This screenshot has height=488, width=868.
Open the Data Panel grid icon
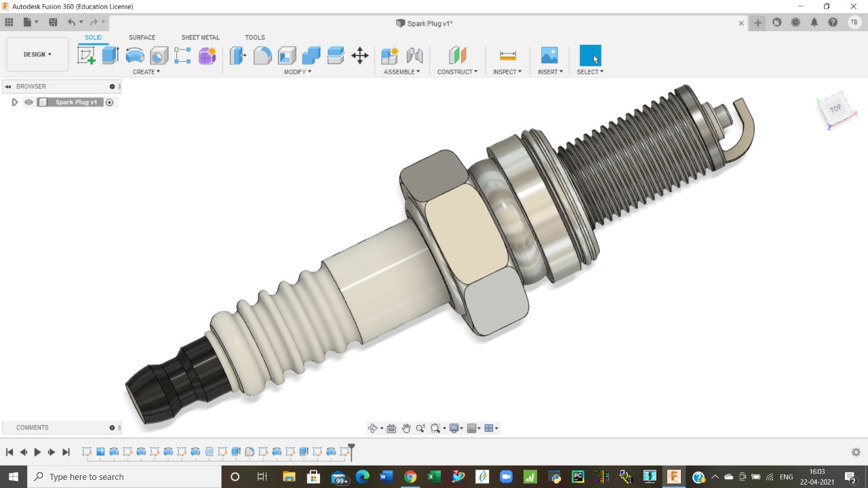click(9, 22)
